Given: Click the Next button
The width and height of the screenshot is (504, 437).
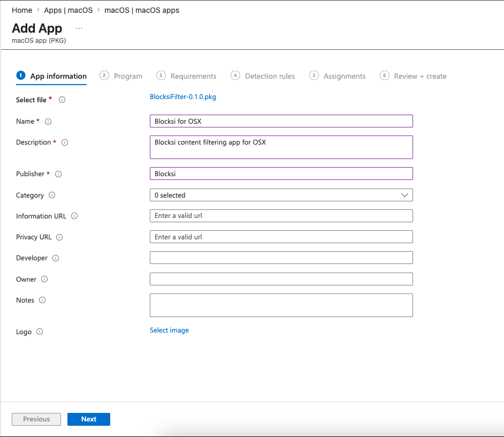Looking at the screenshot, I should pos(89,419).
